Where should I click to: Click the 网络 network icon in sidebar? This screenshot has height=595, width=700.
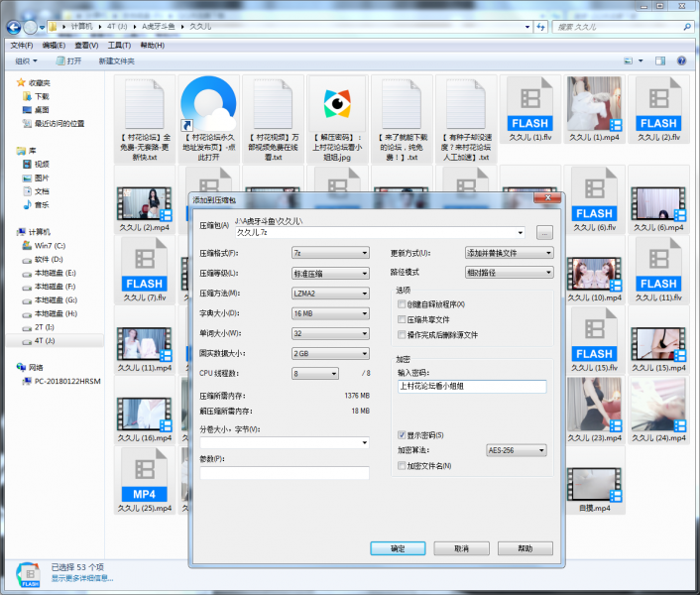[36, 367]
